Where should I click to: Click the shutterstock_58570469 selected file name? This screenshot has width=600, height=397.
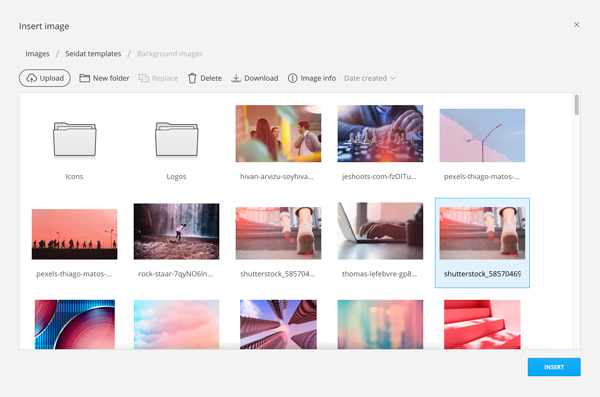pyautogui.click(x=482, y=274)
